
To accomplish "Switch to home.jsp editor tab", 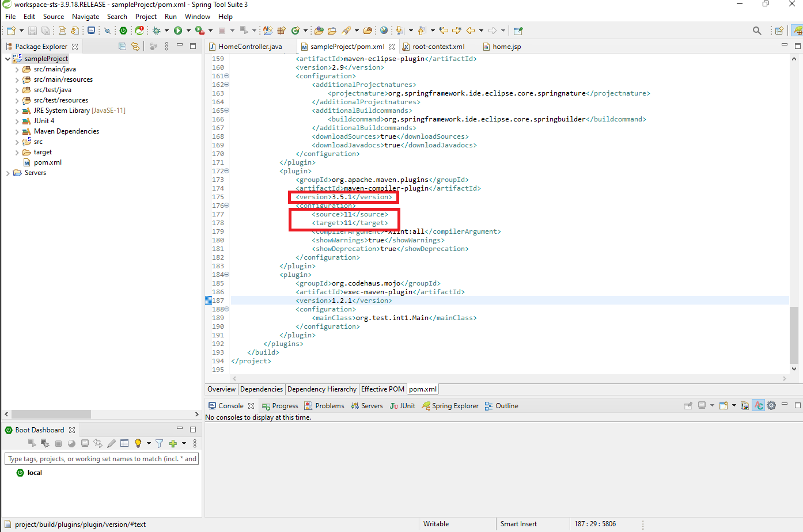I will click(x=502, y=47).
